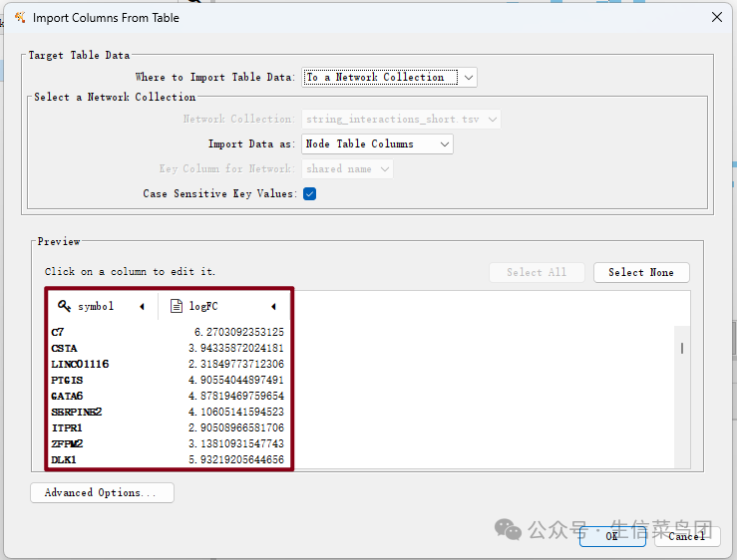The width and height of the screenshot is (737, 560).
Task: Select the C7 row in the preview
Action: tap(168, 332)
